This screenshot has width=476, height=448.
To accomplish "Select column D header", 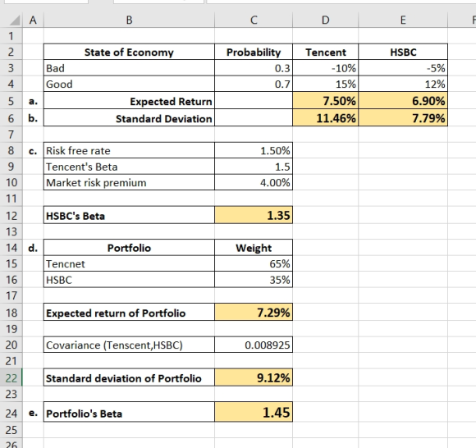I will tap(326, 20).
